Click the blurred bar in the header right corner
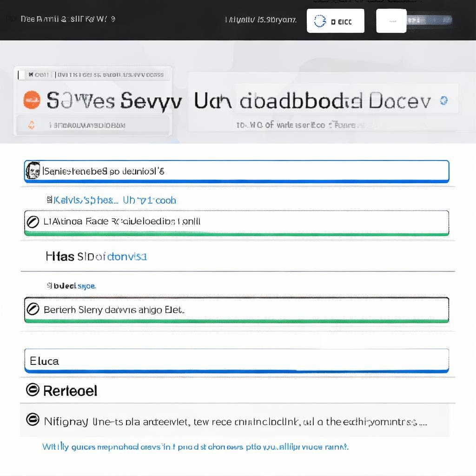The image size is (476, 476). point(429,20)
